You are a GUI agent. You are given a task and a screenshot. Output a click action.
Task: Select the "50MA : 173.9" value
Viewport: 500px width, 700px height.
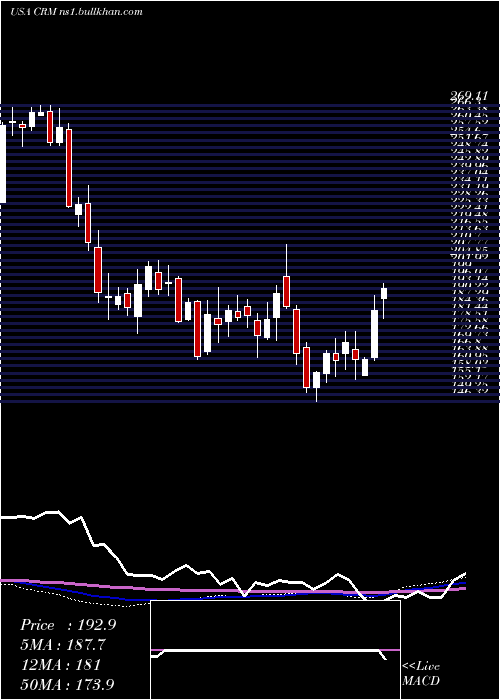coord(67,684)
